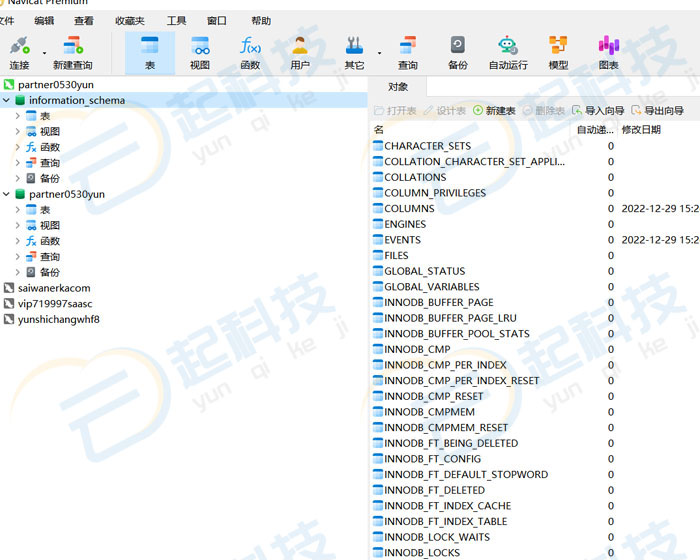Screen dimensions: 700x560
Task: Click the saiwanerkacom connection icon
Action: click(9, 288)
